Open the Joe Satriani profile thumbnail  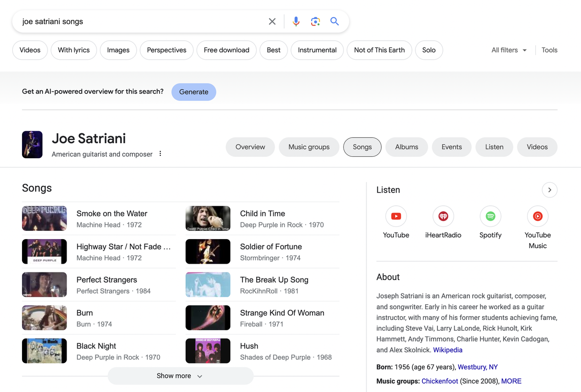click(x=32, y=145)
